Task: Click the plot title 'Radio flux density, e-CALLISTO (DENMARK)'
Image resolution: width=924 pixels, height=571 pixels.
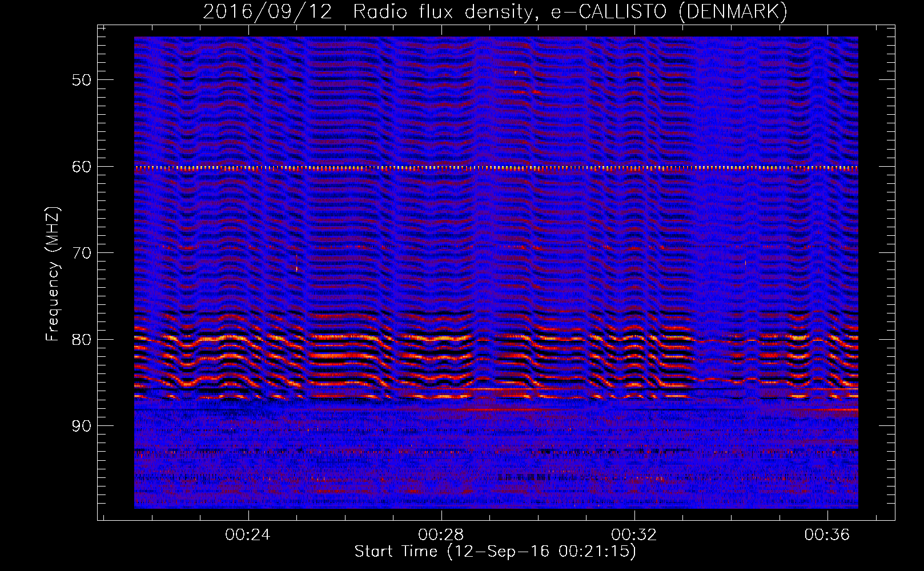Action: (570, 11)
